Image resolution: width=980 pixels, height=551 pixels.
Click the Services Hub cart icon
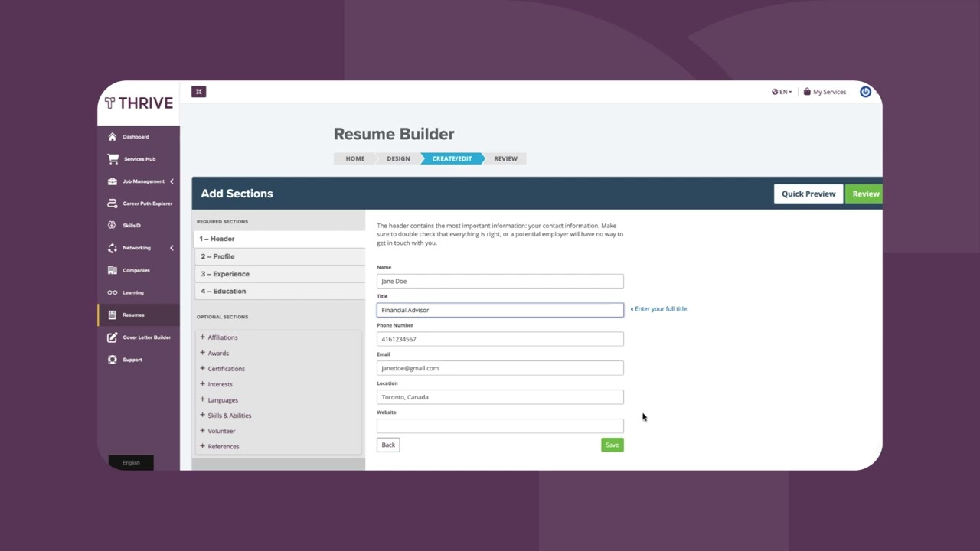coord(113,159)
